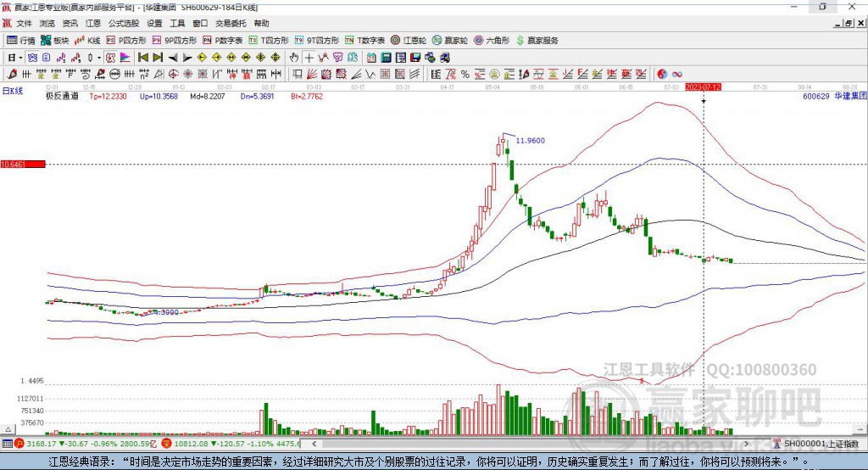The height and width of the screenshot is (470, 868).
Task: Open the 资讯 menu
Action: 70,23
